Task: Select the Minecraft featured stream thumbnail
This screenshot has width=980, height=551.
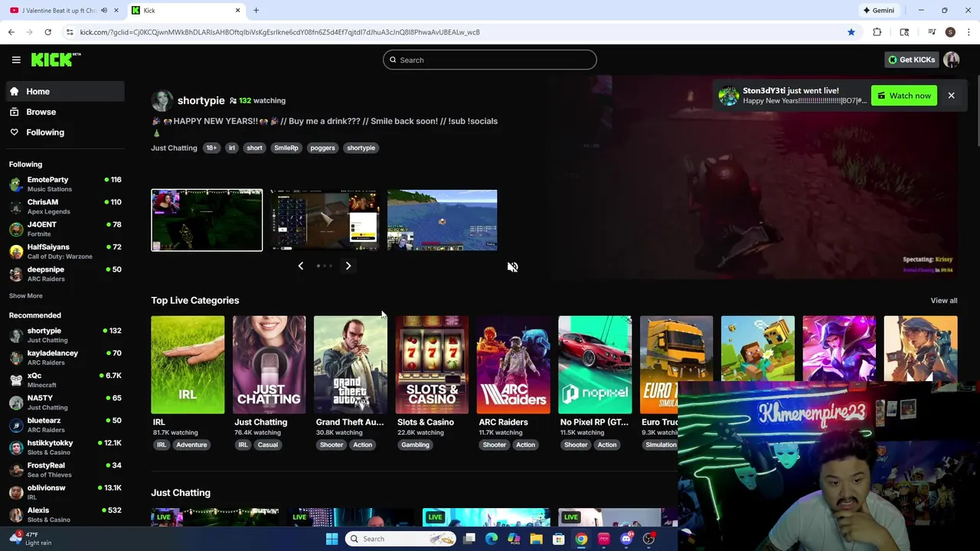Action: pos(442,220)
